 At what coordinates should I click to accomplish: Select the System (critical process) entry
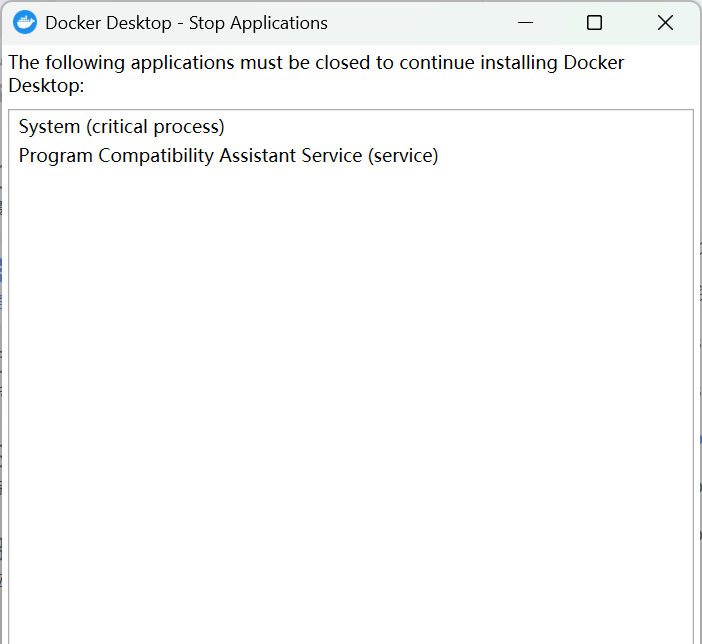tap(121, 127)
